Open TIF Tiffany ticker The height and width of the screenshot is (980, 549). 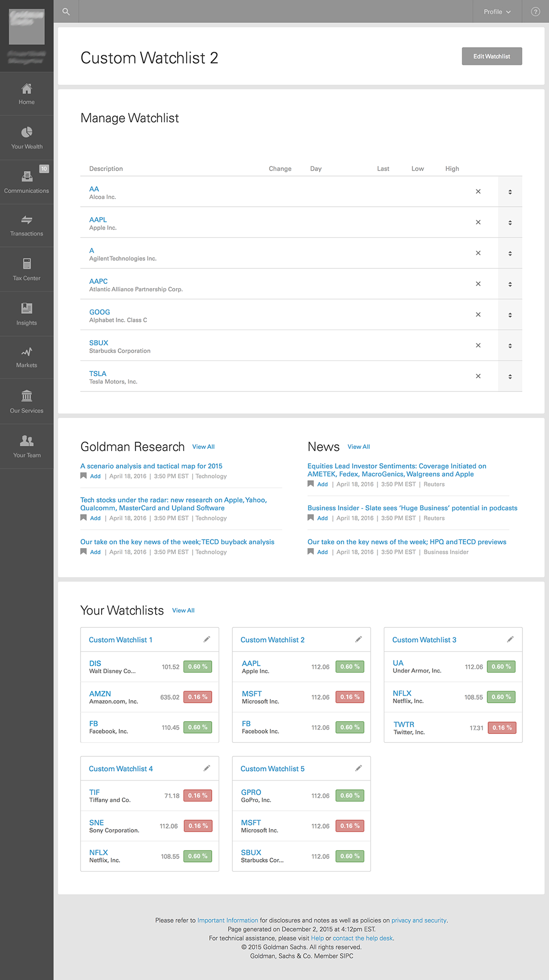click(x=94, y=792)
